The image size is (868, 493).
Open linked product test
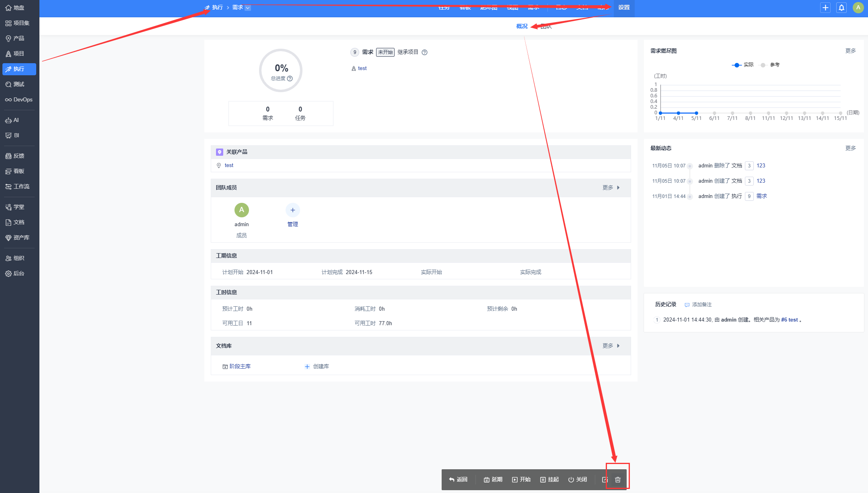point(229,165)
